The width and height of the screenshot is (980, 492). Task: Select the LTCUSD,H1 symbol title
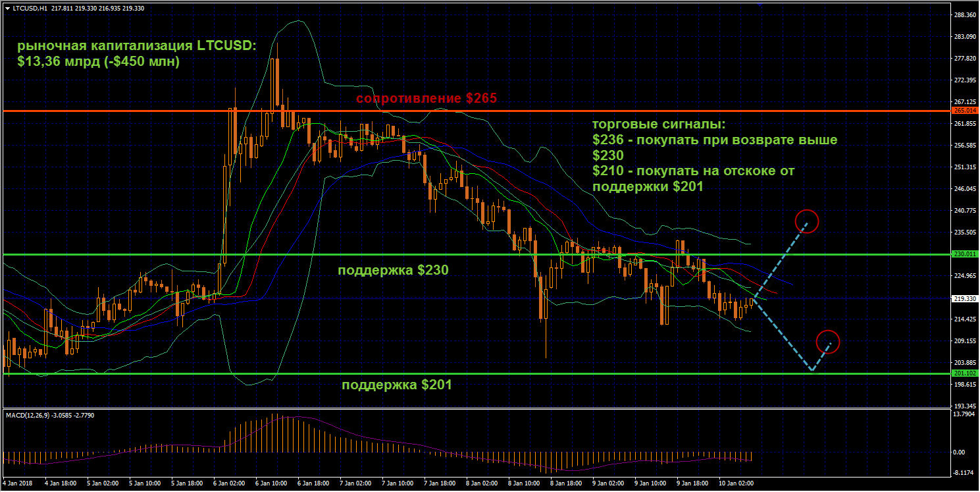coord(30,8)
